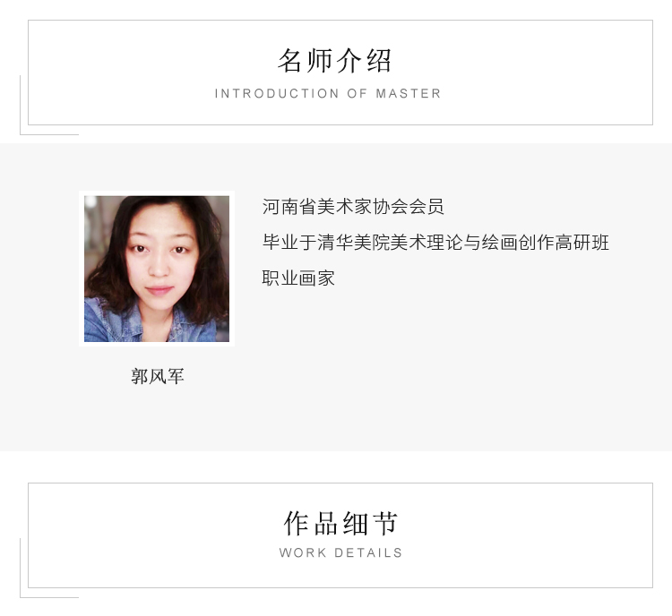Click the word 清华美院 in the bio
672x616 pixels.
(353, 243)
